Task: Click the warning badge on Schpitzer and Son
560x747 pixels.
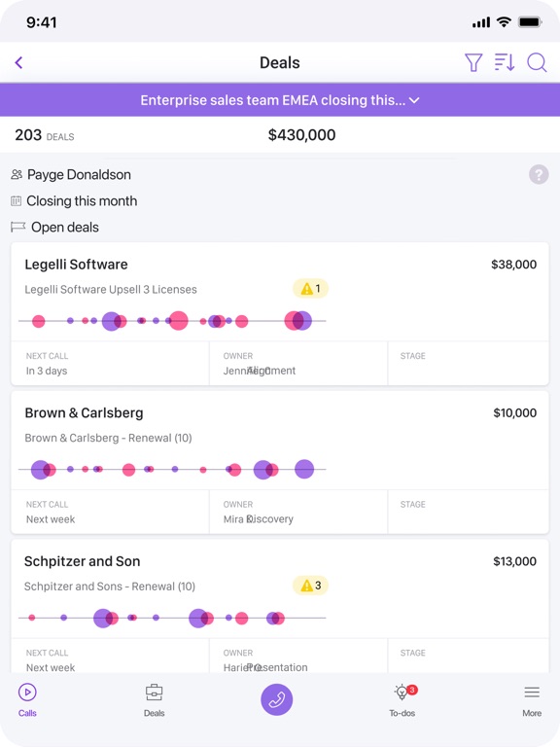Action: (310, 586)
